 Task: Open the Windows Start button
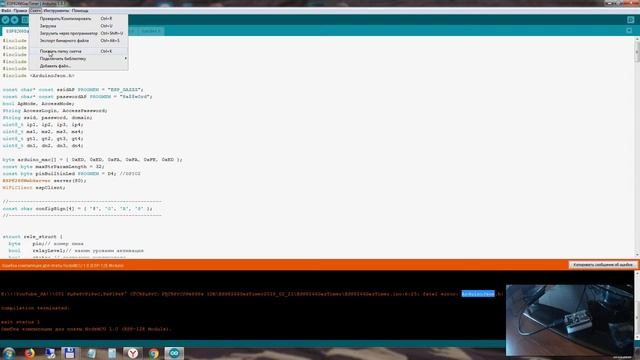(9, 353)
